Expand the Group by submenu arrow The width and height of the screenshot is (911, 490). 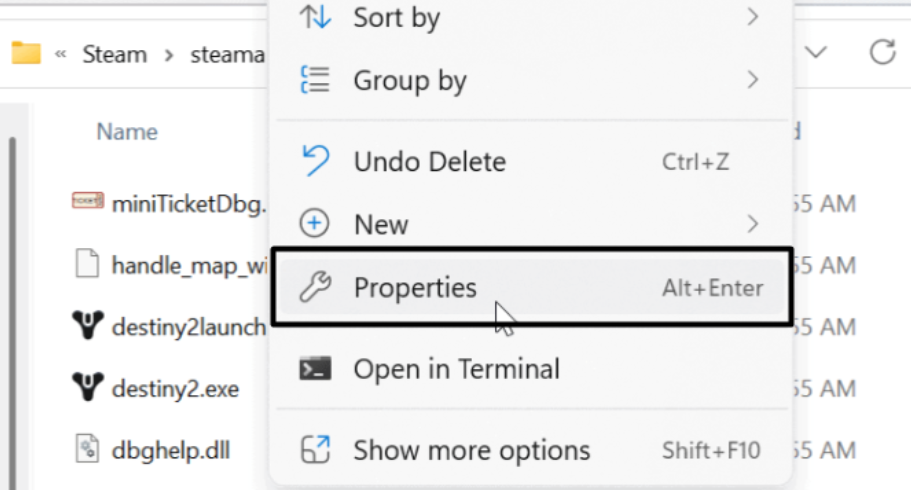tap(752, 80)
